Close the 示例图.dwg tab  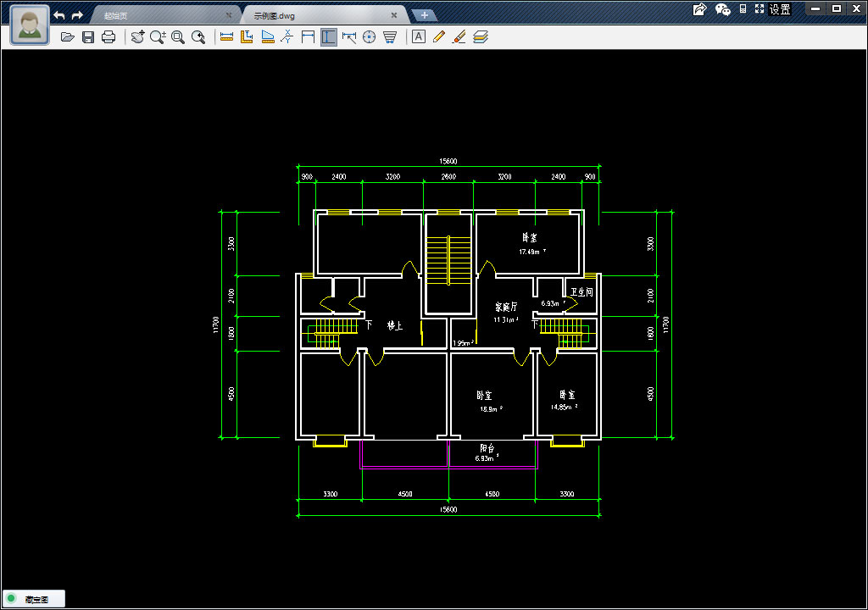point(394,15)
